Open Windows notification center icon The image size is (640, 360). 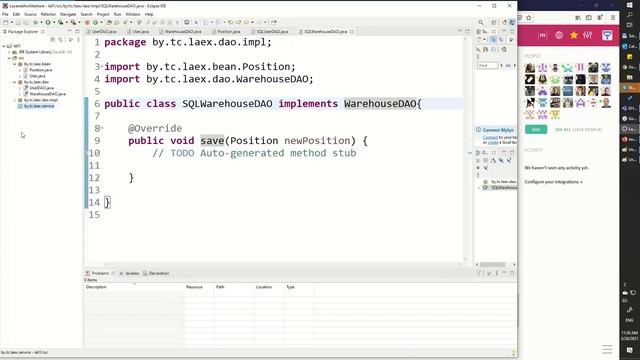(x=629, y=350)
